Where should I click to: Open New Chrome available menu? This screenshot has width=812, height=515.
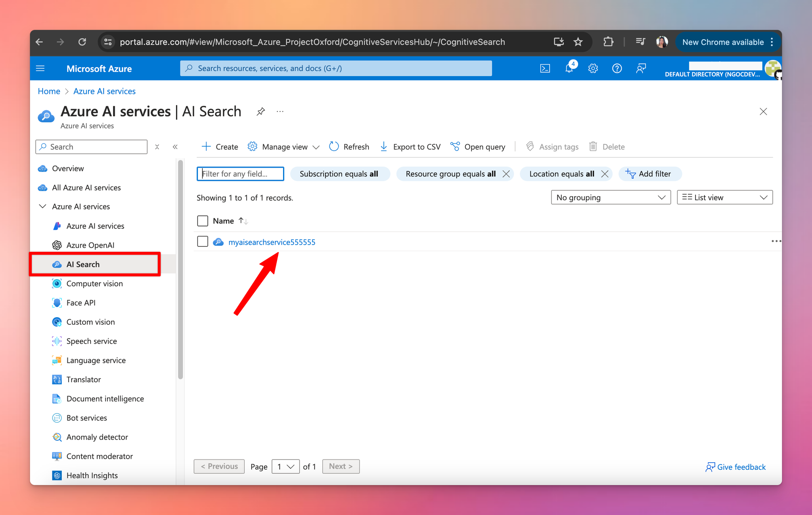[x=728, y=42]
